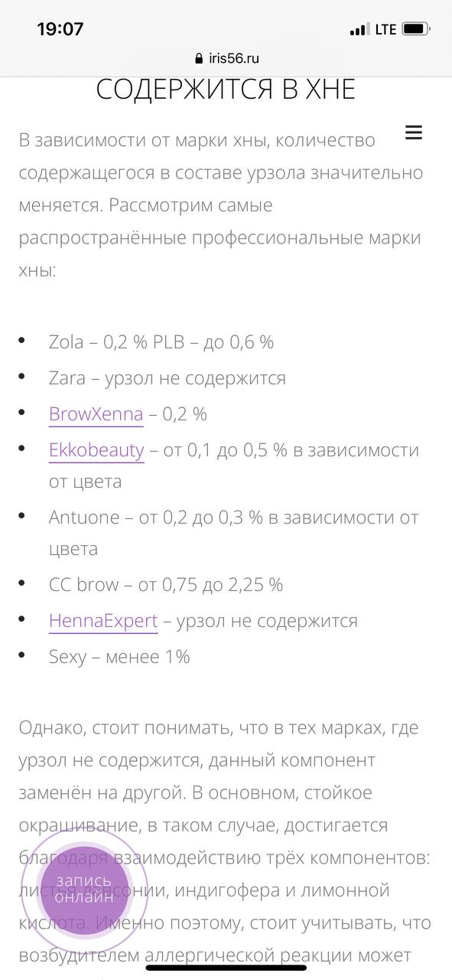
Task: Tap the «СОДЕРЖИТСЯ В ХНЕ» heading
Action: (x=226, y=90)
